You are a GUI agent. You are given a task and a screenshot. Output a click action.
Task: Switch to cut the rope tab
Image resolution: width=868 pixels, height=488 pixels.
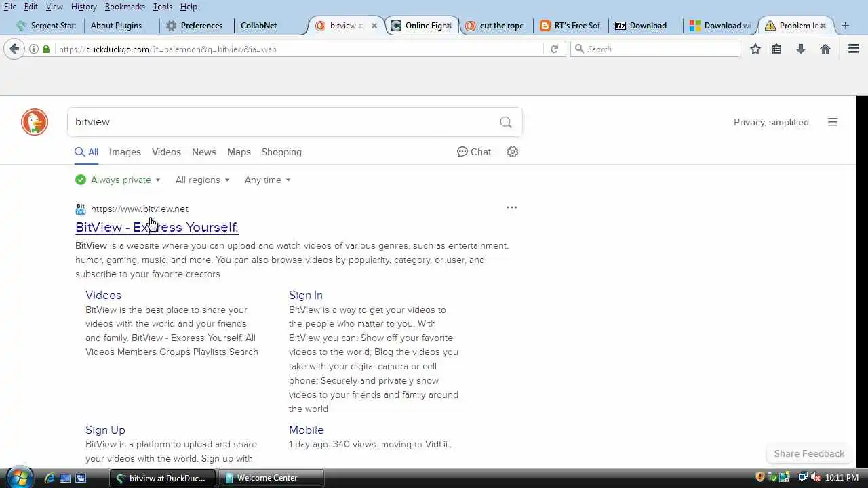496,26
